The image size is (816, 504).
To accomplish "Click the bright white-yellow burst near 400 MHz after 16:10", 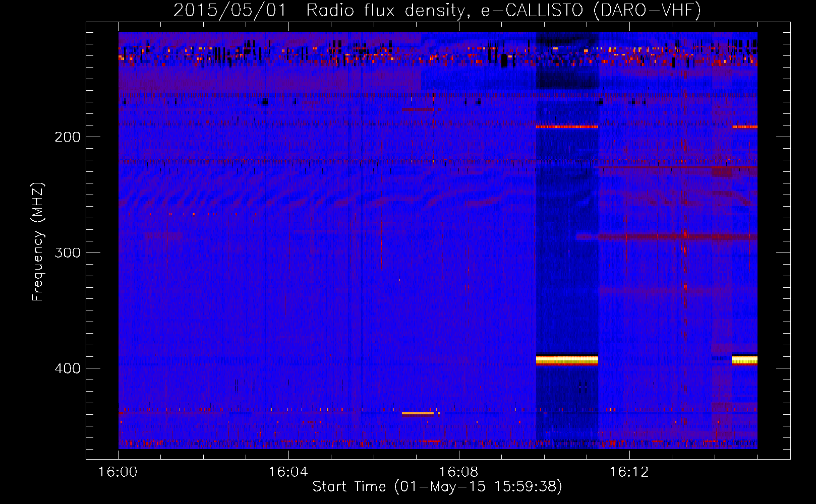I will click(567, 360).
